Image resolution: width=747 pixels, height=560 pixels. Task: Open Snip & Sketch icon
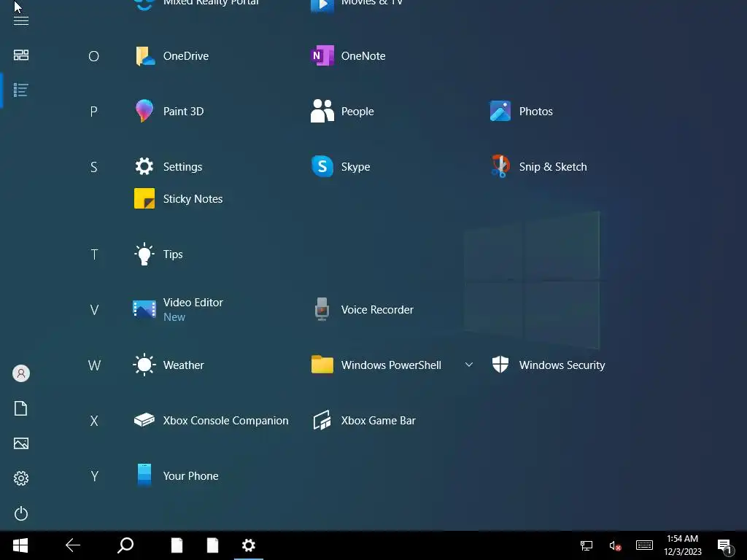(x=500, y=166)
